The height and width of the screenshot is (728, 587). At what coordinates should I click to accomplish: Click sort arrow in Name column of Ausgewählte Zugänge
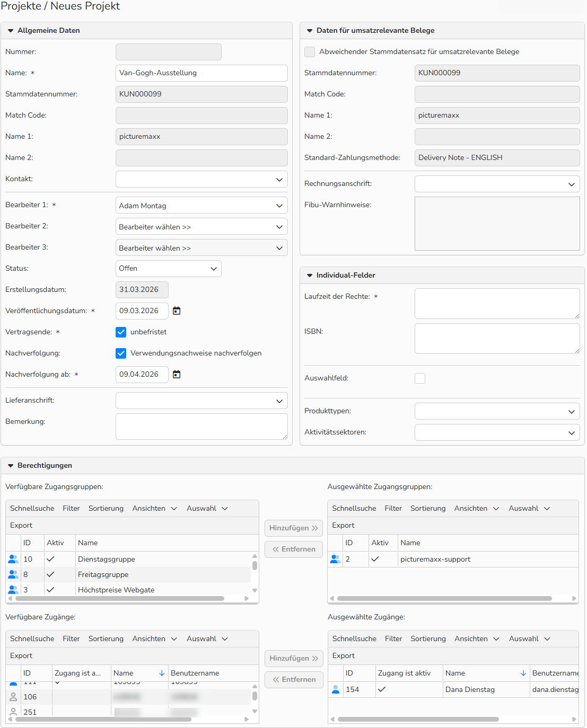tap(523, 673)
